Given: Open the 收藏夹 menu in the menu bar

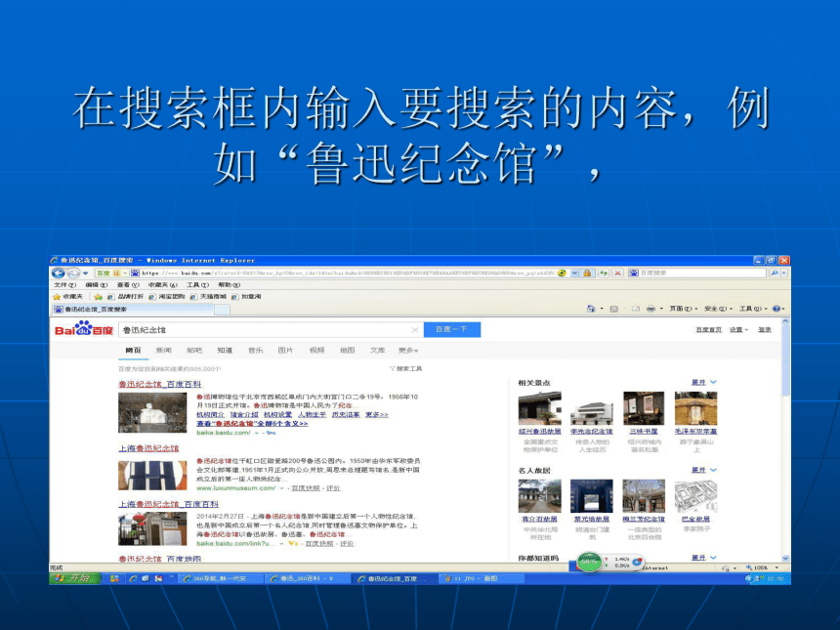Looking at the screenshot, I should (162, 285).
